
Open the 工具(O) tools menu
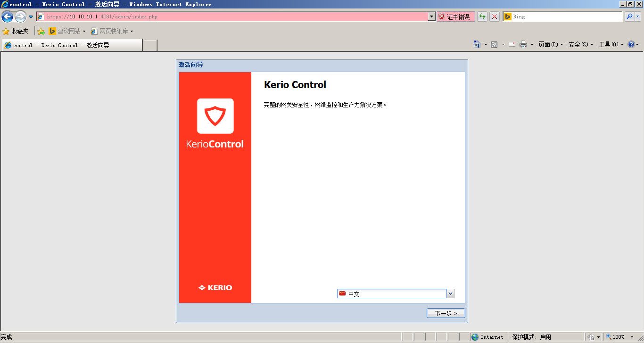[611, 44]
